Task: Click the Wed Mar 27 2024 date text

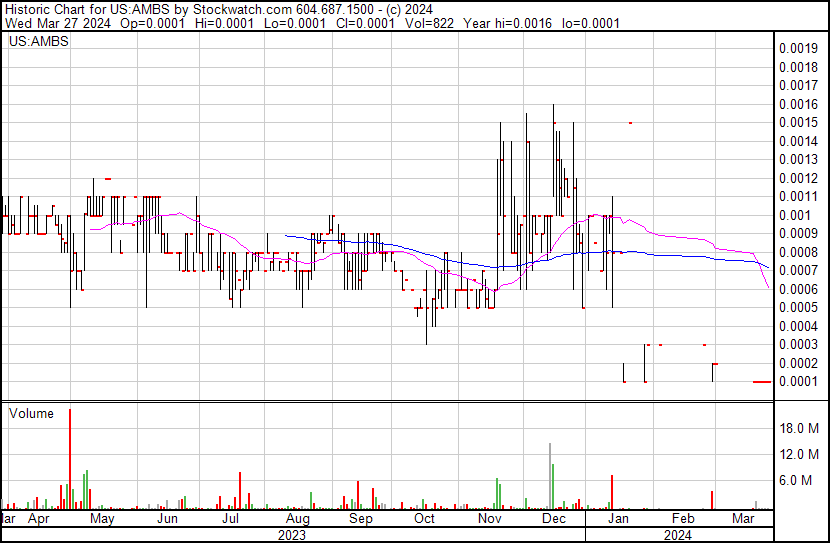Action: pos(58,23)
